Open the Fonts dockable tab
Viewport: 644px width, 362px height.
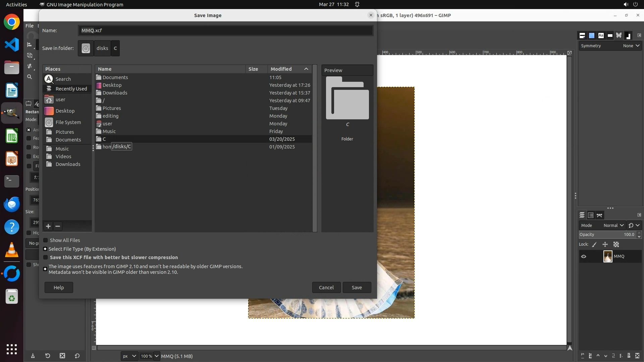coord(601,36)
